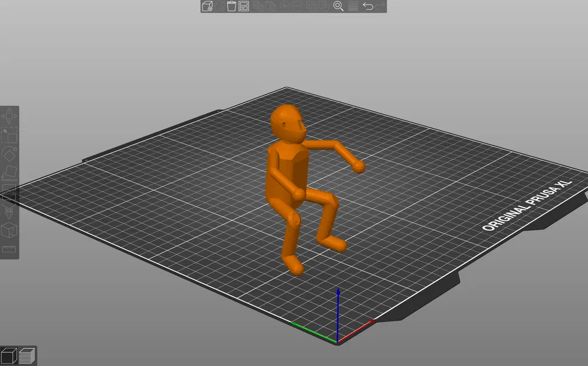The height and width of the screenshot is (366, 588).
Task: Switch to the 3D editor view cube
Action: coord(9,356)
